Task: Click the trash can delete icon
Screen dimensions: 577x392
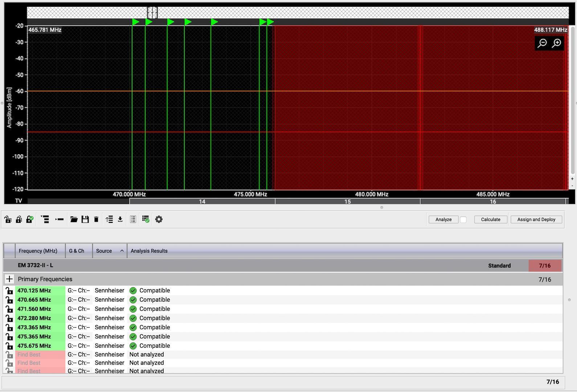Action: pyautogui.click(x=96, y=219)
